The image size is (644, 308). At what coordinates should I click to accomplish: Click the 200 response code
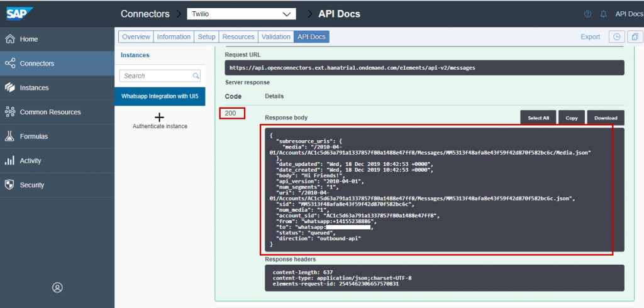[230, 113]
